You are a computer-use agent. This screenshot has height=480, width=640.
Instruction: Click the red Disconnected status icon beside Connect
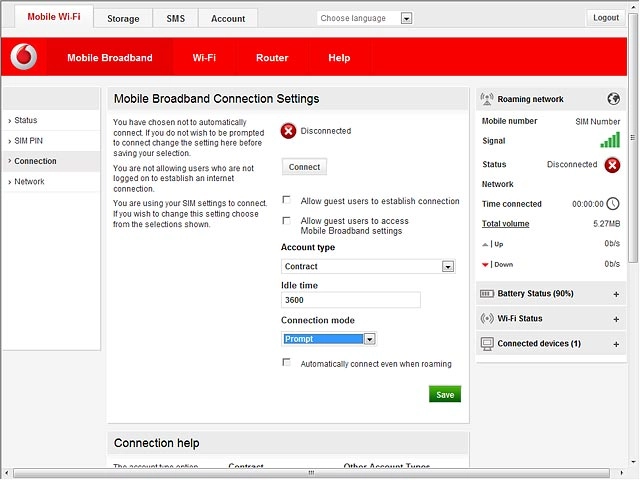pos(288,131)
